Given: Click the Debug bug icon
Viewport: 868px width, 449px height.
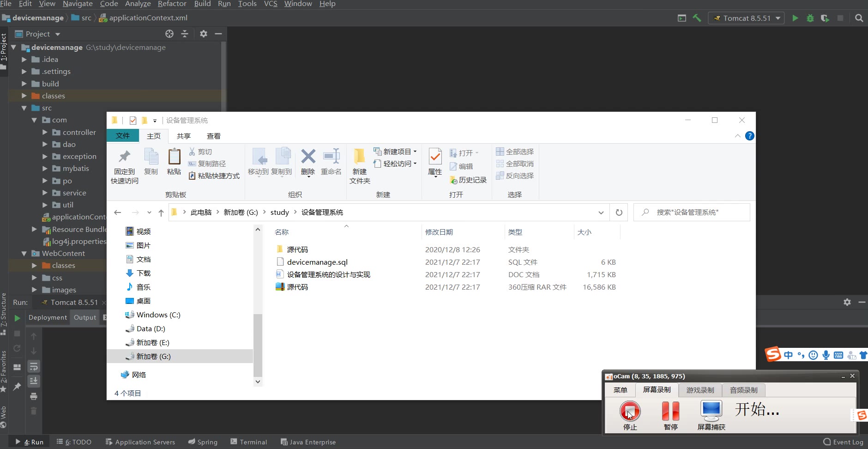Looking at the screenshot, I should pyautogui.click(x=810, y=18).
